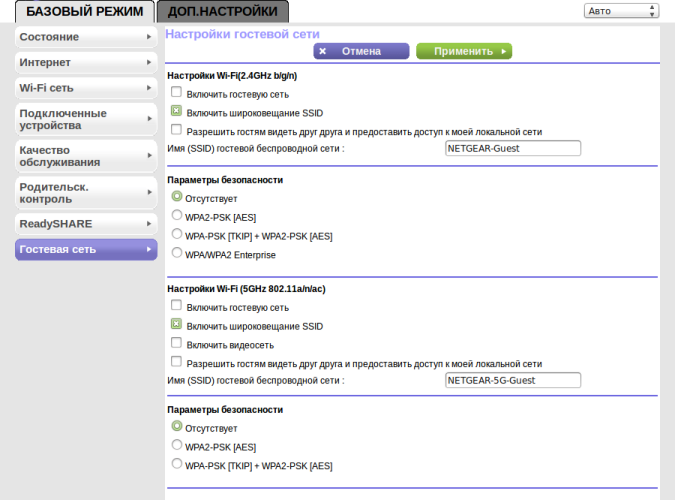The image size is (675, 500).
Task: Click the arrow icon on ReadySHARE
Action: click(149, 224)
